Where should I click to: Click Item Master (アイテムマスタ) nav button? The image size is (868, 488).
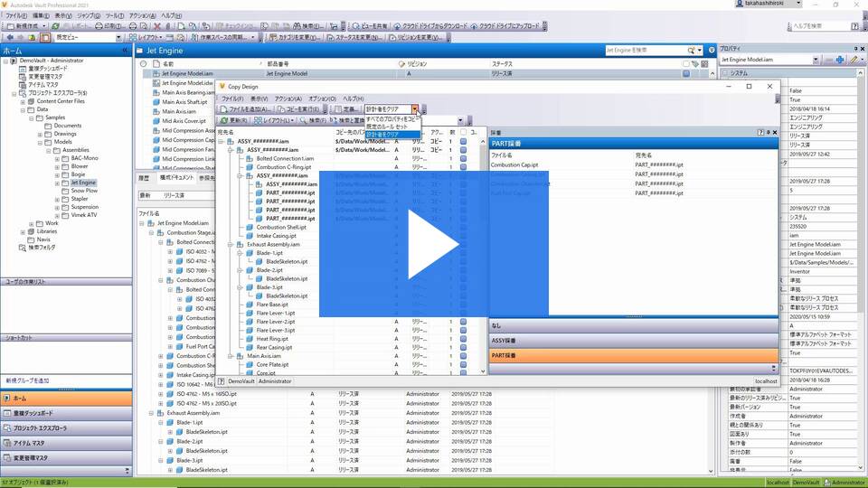coord(66,443)
